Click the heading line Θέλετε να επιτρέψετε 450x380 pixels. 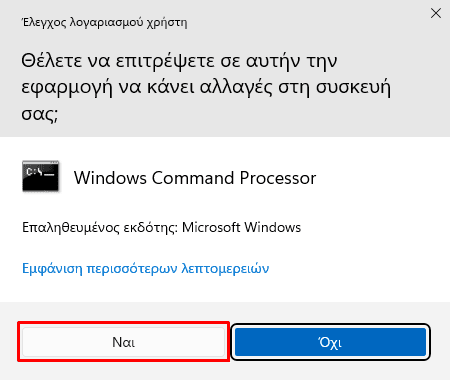[x=179, y=62]
